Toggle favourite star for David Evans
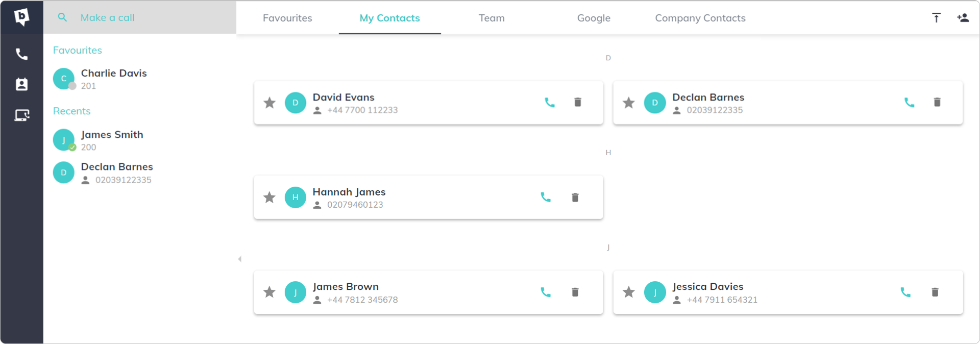 (269, 103)
